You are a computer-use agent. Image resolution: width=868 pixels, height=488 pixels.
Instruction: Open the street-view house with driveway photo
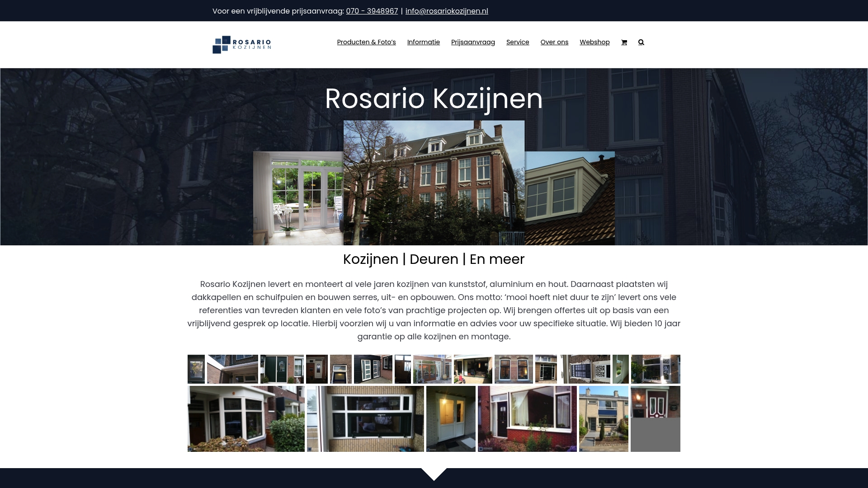point(604,418)
